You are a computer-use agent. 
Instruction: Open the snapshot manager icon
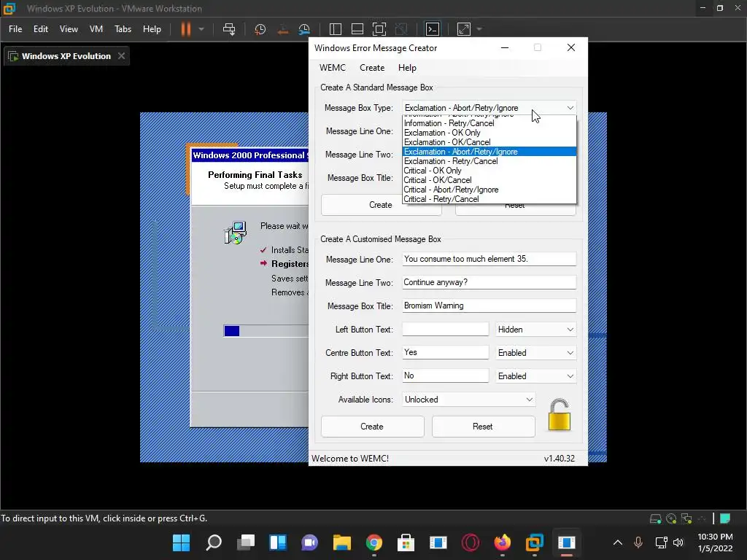click(x=304, y=29)
